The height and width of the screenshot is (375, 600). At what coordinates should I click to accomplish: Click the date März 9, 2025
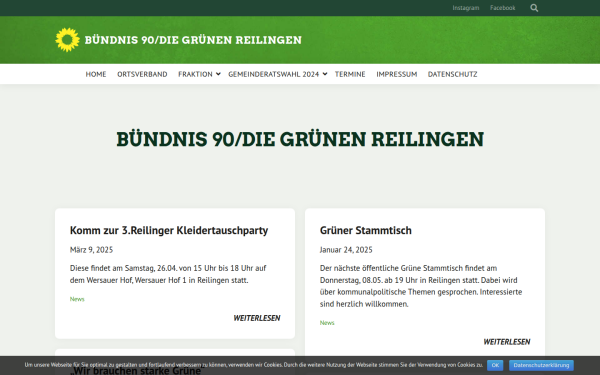(91, 250)
